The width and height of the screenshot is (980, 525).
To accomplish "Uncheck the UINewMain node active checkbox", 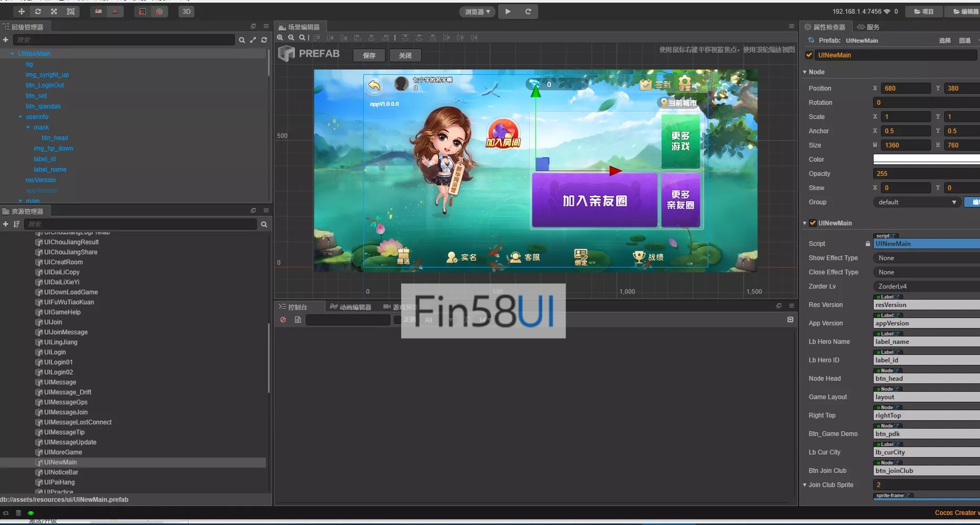I will (809, 55).
